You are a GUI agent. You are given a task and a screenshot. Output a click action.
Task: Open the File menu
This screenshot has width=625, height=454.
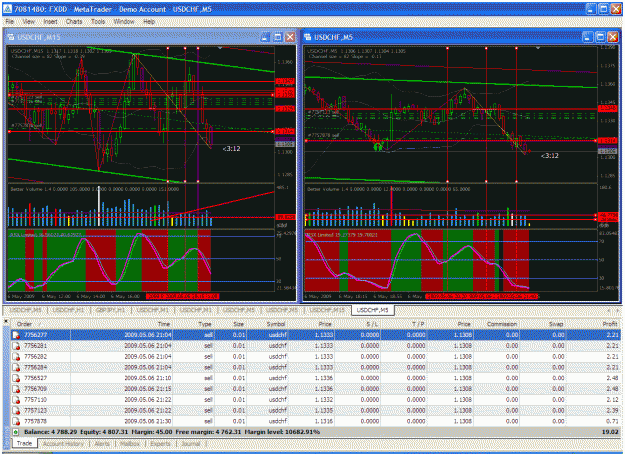click(x=10, y=22)
